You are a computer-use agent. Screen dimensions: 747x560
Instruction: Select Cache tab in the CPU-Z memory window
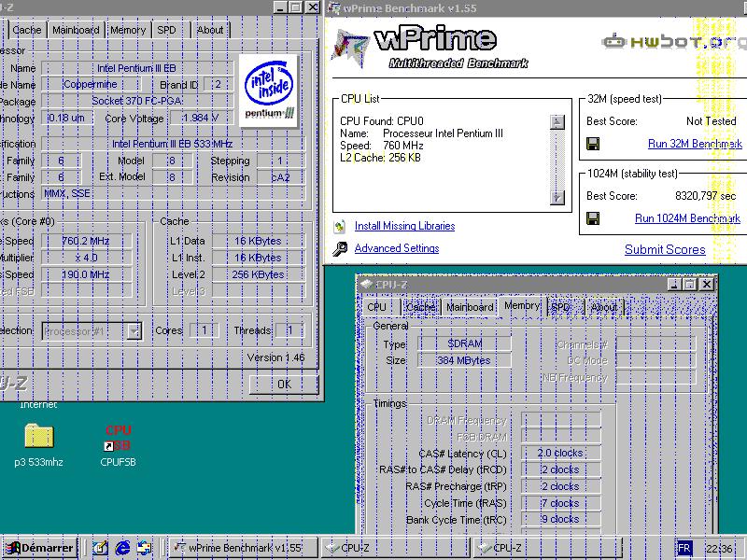pyautogui.click(x=421, y=307)
